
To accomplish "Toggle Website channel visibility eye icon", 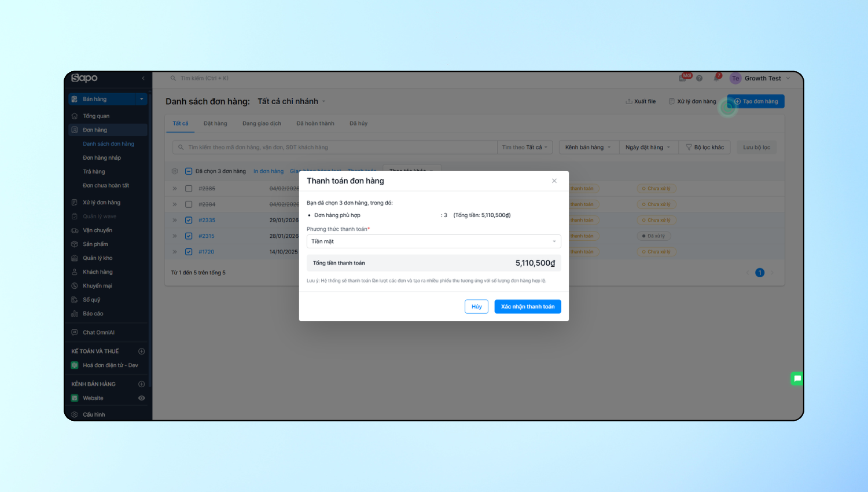I will coord(141,398).
